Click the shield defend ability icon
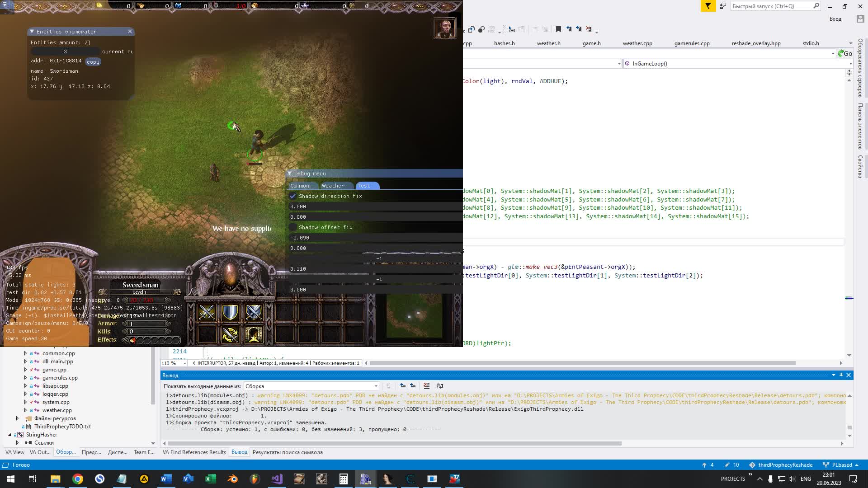 point(230,312)
